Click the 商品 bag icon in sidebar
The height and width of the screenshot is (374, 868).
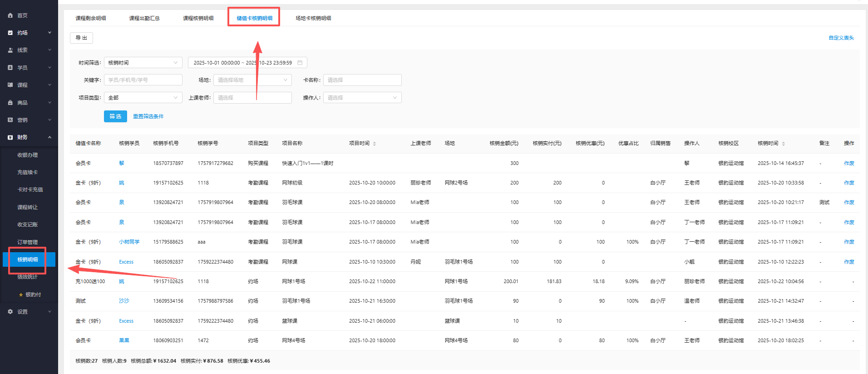tap(10, 103)
